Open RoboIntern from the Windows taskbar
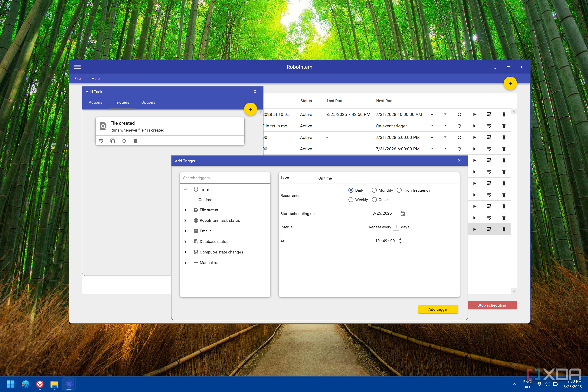This screenshot has width=588, height=392. click(69, 384)
